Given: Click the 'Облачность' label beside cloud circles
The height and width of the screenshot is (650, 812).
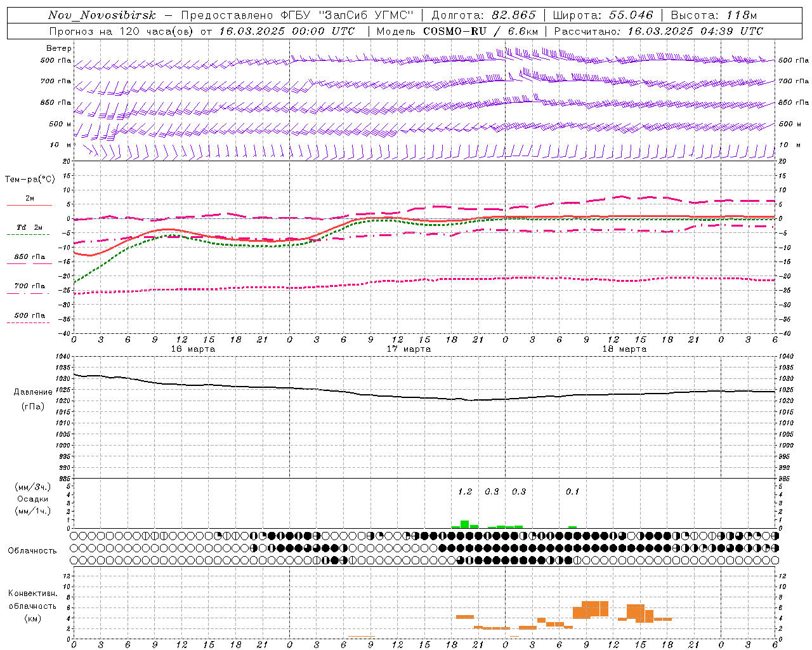Looking at the screenshot, I should point(32,551).
